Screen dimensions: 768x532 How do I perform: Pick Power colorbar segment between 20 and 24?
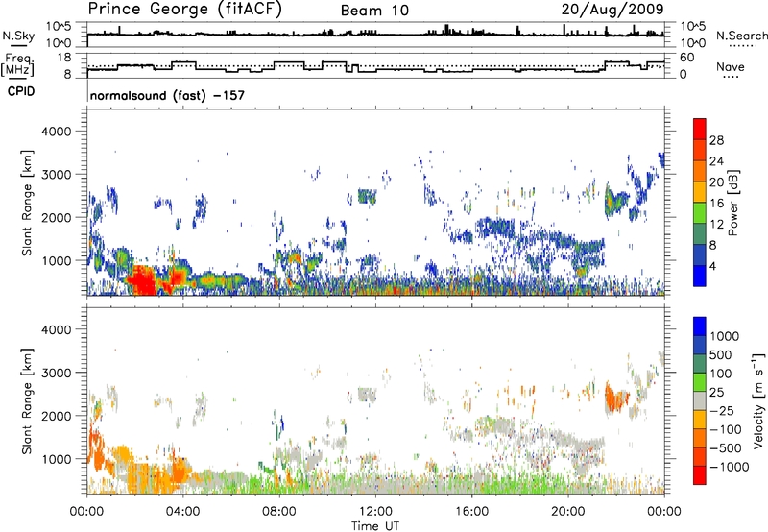[x=700, y=171]
